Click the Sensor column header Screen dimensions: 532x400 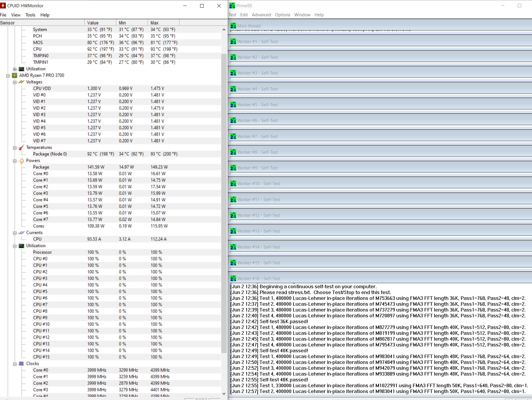coord(42,23)
